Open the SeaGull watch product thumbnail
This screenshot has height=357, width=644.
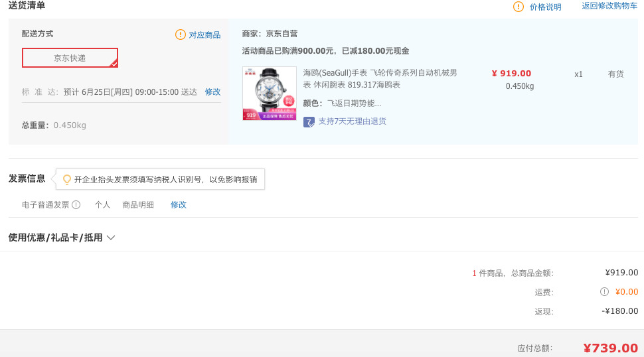[269, 94]
